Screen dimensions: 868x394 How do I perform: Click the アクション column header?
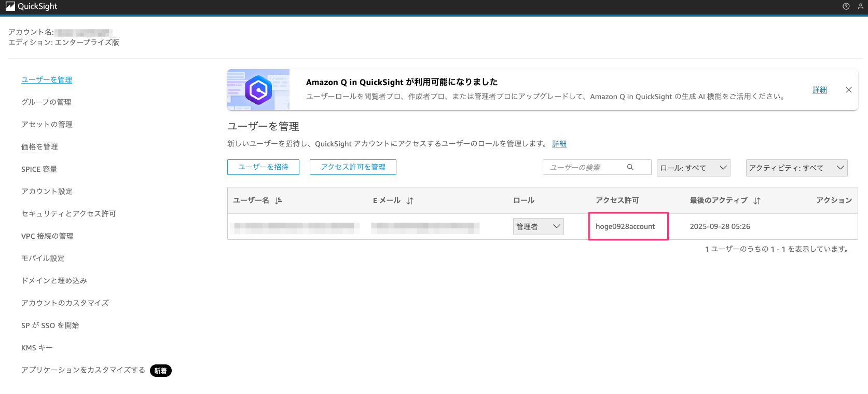(834, 200)
